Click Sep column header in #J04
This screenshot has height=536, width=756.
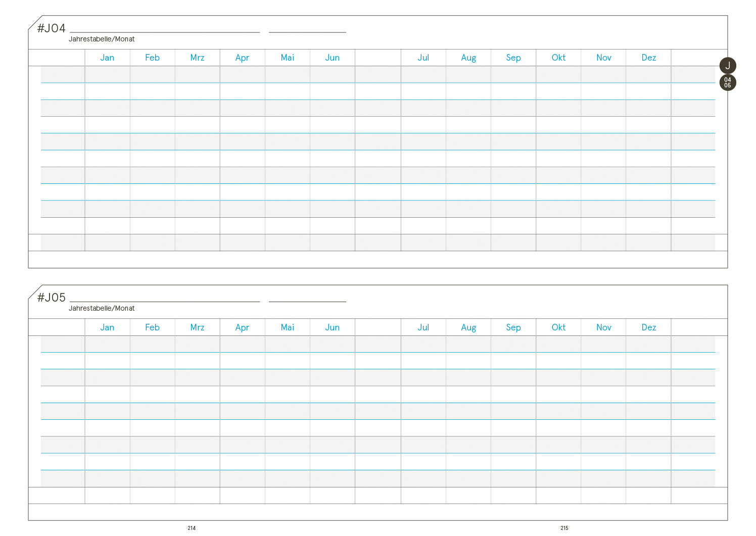point(513,58)
